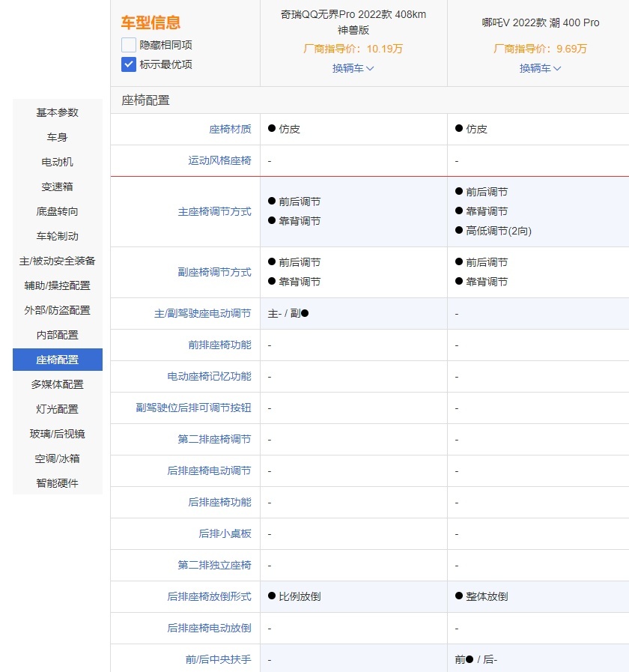This screenshot has width=629, height=672.
Task: Open the 运动风格座椅 parameter link
Action: (x=219, y=161)
